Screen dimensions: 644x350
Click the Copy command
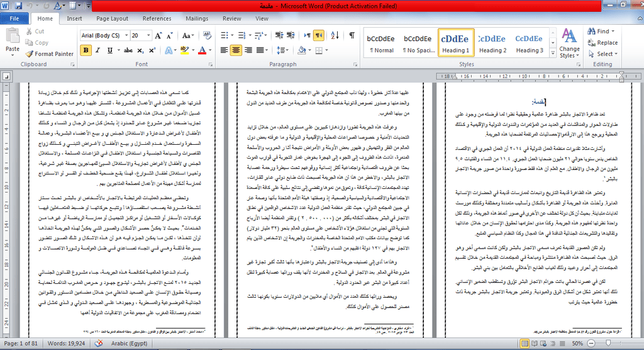tap(36, 42)
